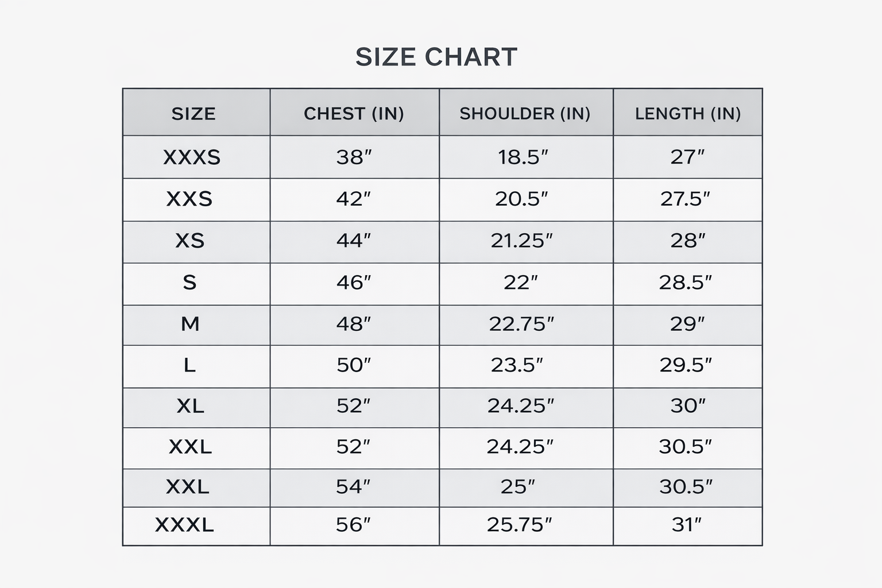
Task: Select the XXXL size cell
Action: pyautogui.click(x=184, y=525)
